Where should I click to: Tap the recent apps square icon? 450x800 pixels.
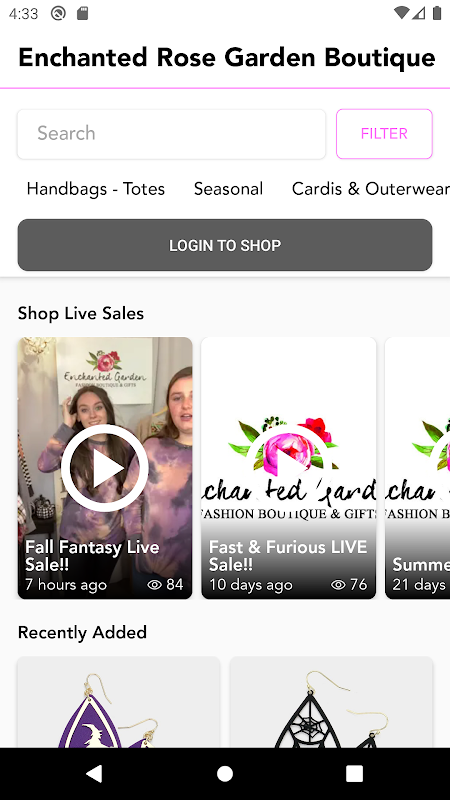pos(355,773)
